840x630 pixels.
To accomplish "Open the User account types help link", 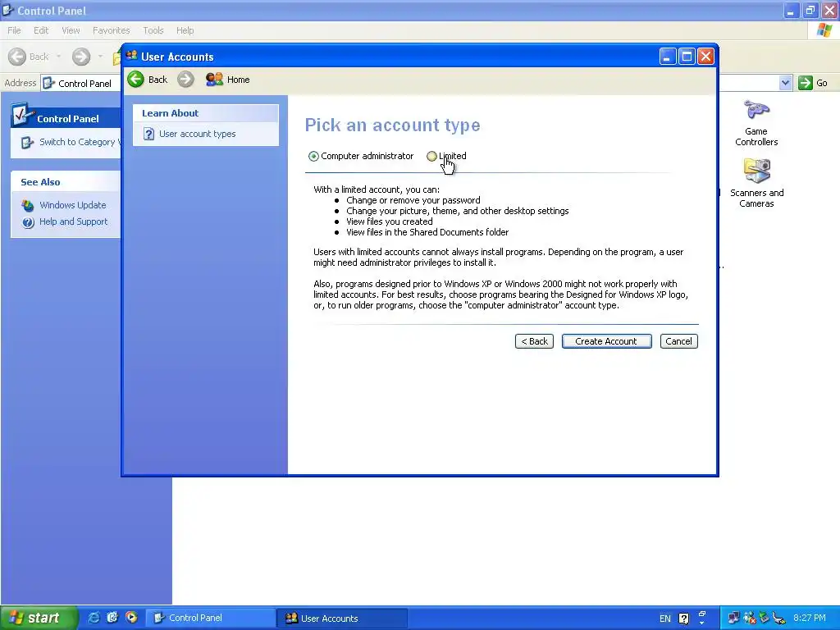I will (197, 134).
